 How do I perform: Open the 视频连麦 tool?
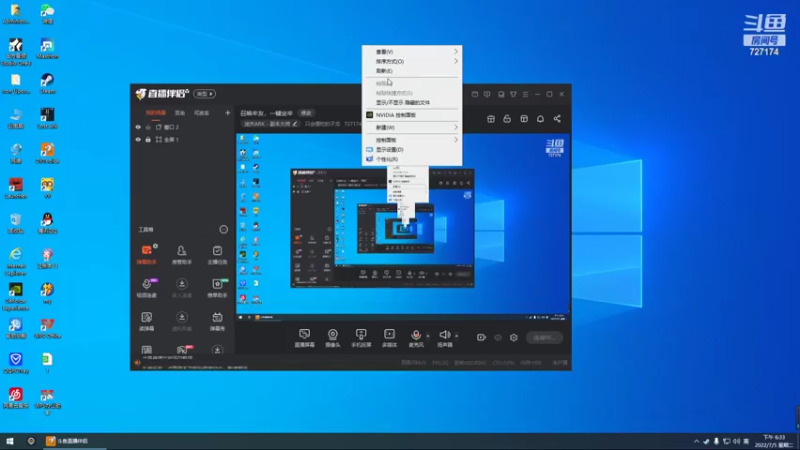(x=146, y=288)
